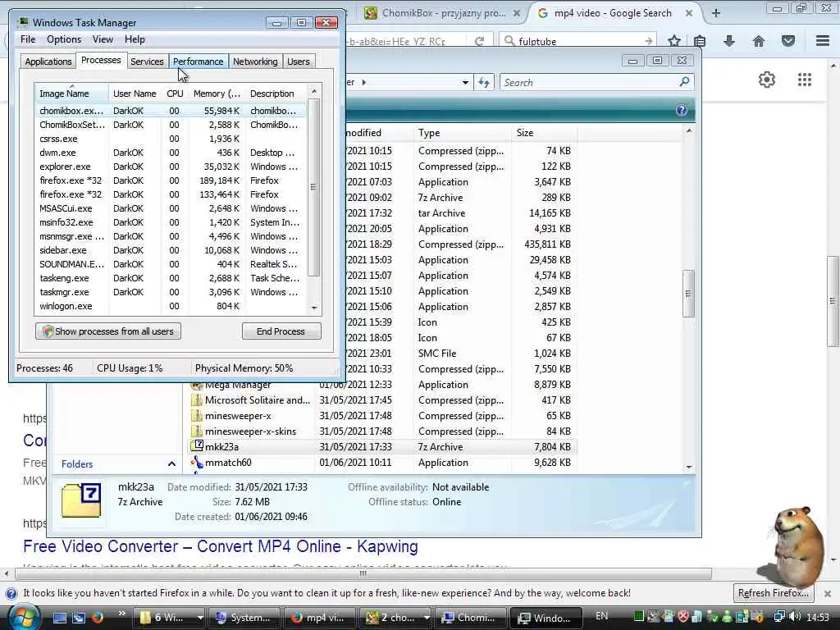The height and width of the screenshot is (630, 840).
Task: Show Firefox bookmarks list icon
Action: 700,41
